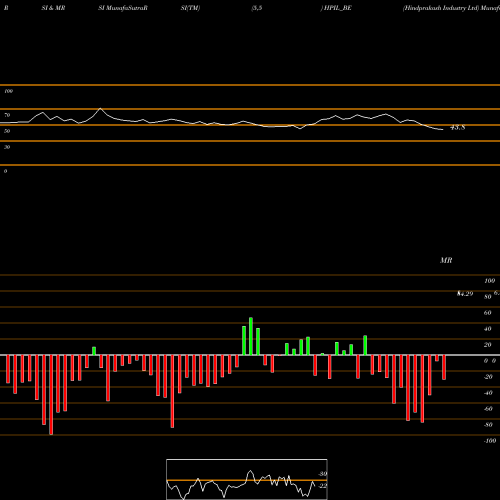Click the value 22 in the mini chart
Viewport: 500px width, 500px height.
tap(323, 486)
